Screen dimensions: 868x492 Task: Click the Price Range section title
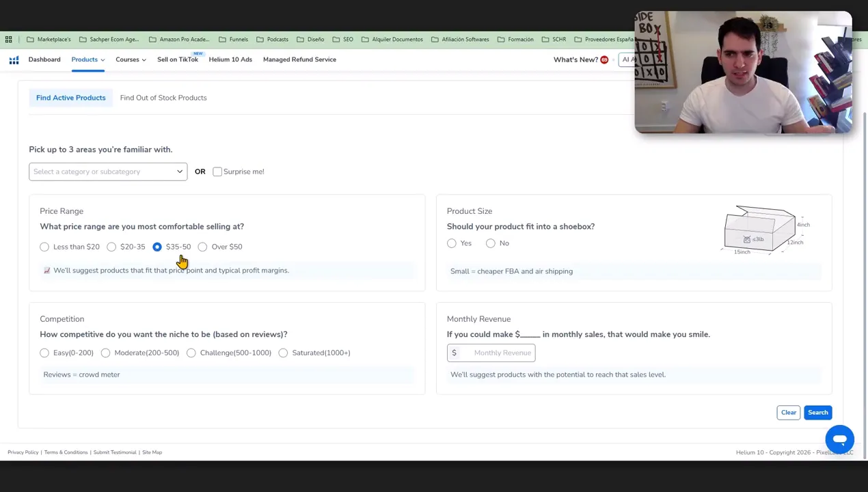point(62,211)
